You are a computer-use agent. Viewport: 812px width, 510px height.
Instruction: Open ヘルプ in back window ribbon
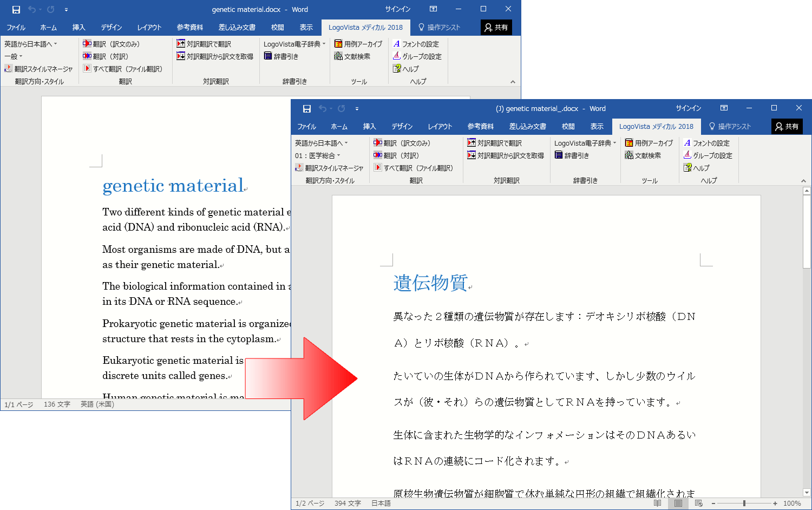point(406,69)
